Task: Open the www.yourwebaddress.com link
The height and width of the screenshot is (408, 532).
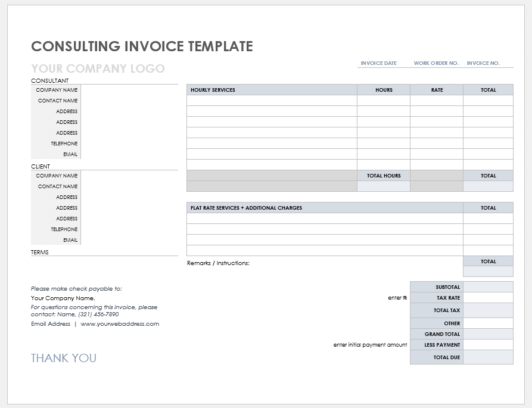Action: tap(120, 324)
